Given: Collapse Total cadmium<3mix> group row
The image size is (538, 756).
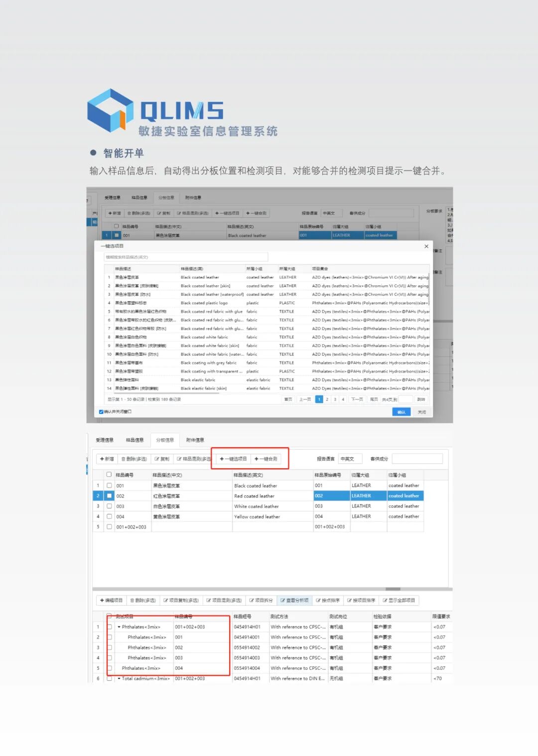Looking at the screenshot, I should tap(119, 678).
